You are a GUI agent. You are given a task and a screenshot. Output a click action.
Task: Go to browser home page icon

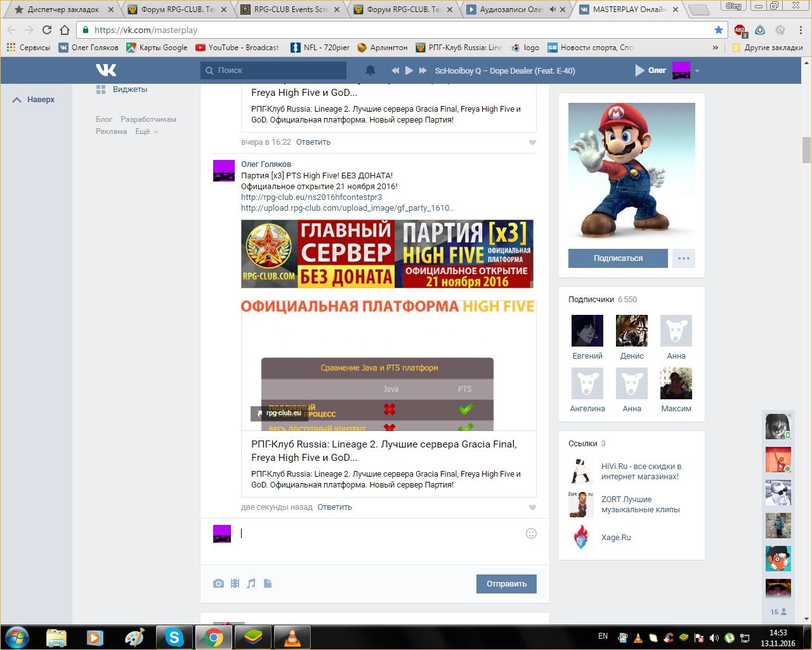(64, 30)
